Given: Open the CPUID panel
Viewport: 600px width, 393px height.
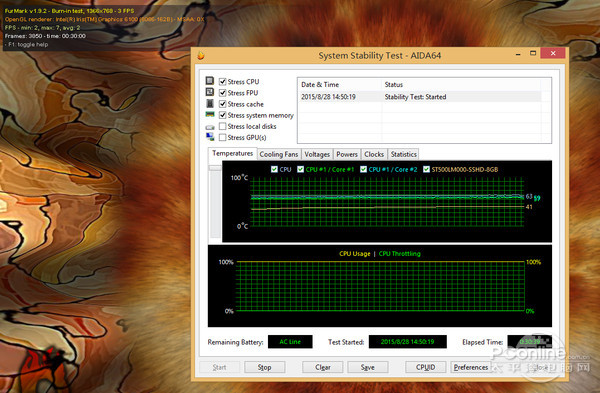Looking at the screenshot, I should click(426, 367).
